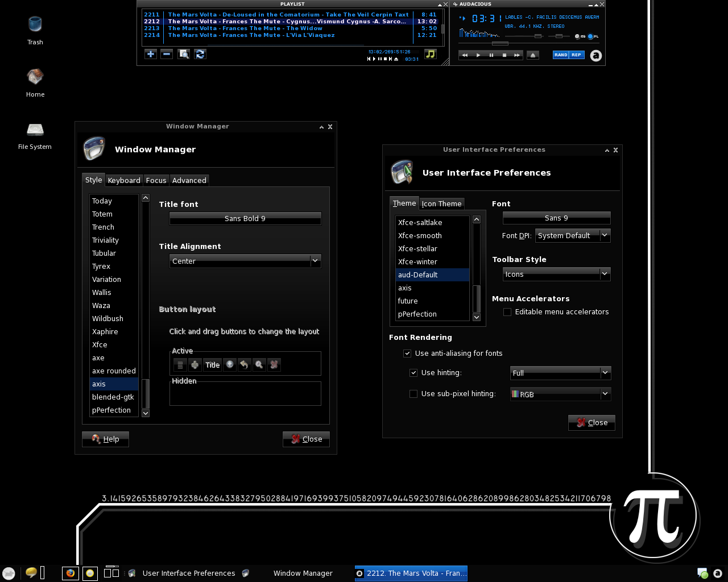
Task: Click the Audacious song position seek bar
Action: point(528,43)
